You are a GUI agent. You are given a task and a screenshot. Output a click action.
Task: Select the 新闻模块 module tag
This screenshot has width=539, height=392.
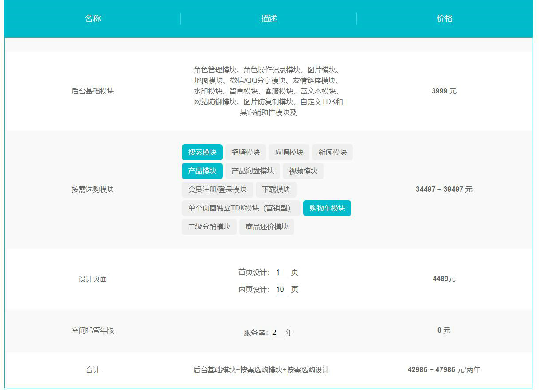point(332,152)
